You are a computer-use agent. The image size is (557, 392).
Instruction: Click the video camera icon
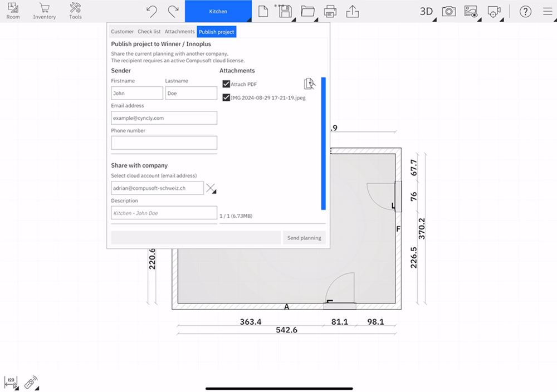click(x=494, y=11)
